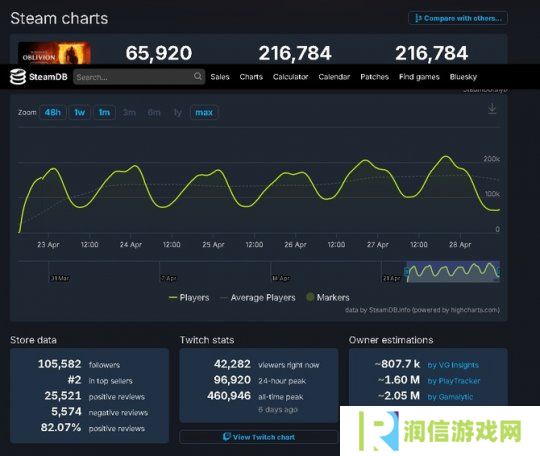
Task: Open the by PlayTracker link
Action: click(x=454, y=381)
